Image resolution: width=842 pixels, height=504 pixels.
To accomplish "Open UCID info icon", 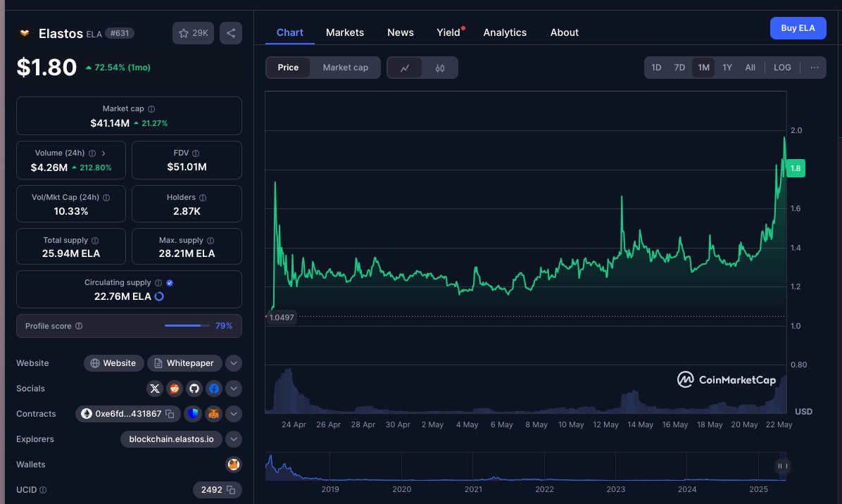I will coord(43,490).
